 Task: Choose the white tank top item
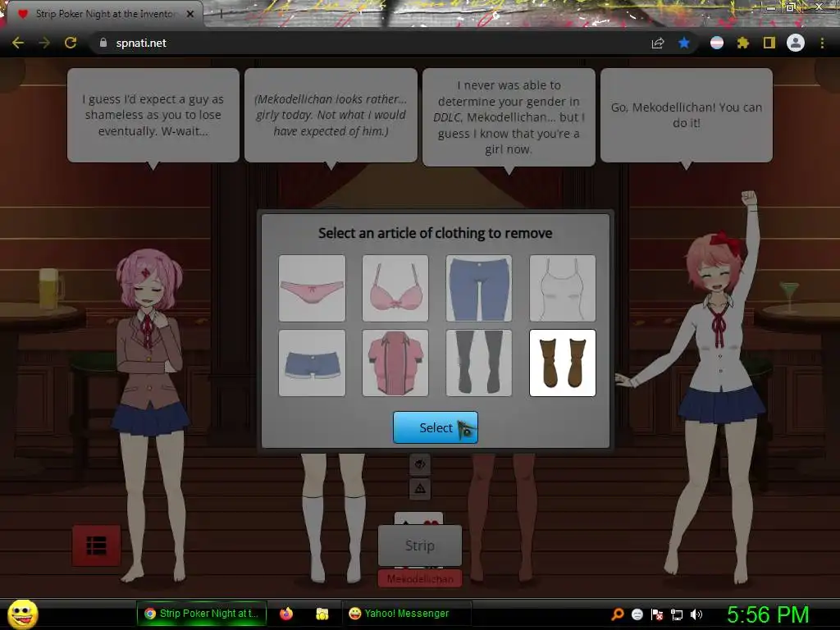pos(563,288)
